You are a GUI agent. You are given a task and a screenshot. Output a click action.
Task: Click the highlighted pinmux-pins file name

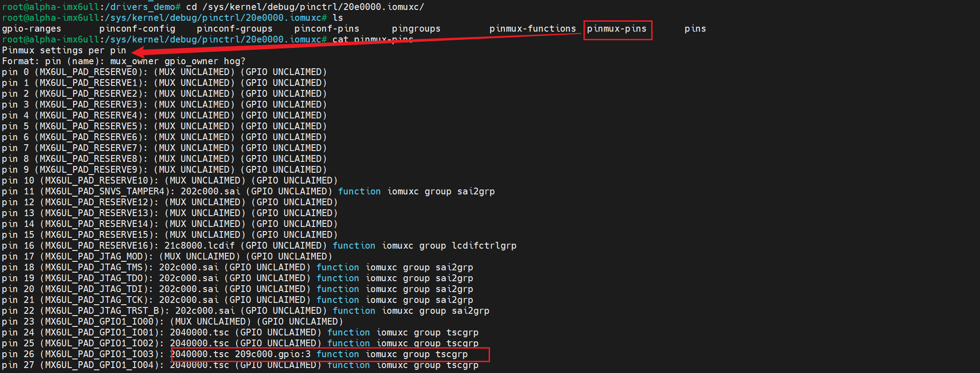[616, 29]
